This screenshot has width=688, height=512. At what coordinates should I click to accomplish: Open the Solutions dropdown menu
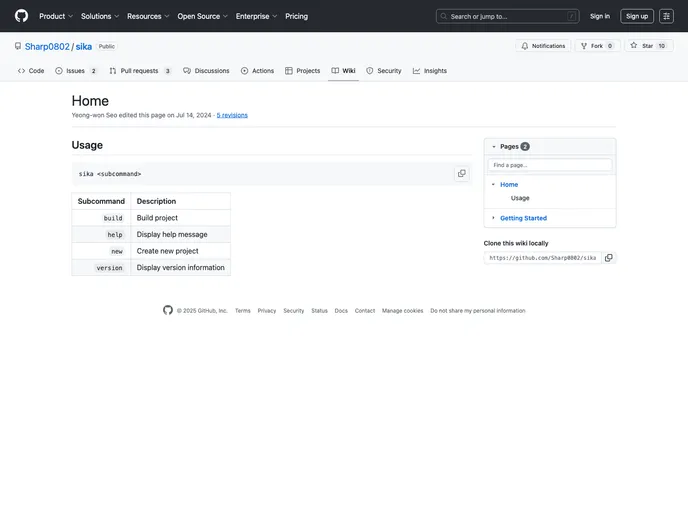pos(100,16)
